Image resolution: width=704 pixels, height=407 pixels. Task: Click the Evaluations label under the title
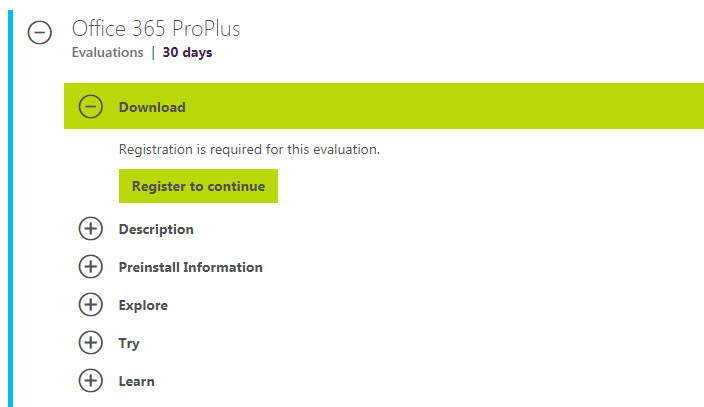(107, 53)
